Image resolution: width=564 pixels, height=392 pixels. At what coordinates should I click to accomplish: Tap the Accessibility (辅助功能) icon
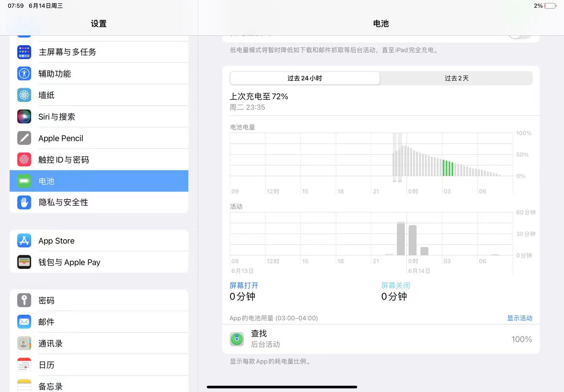(24, 74)
